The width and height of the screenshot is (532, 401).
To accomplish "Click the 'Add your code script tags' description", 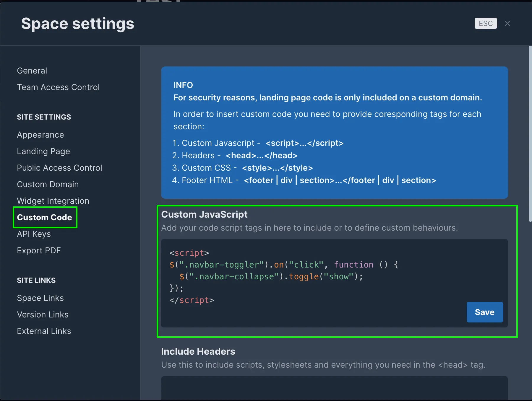I will (309, 228).
